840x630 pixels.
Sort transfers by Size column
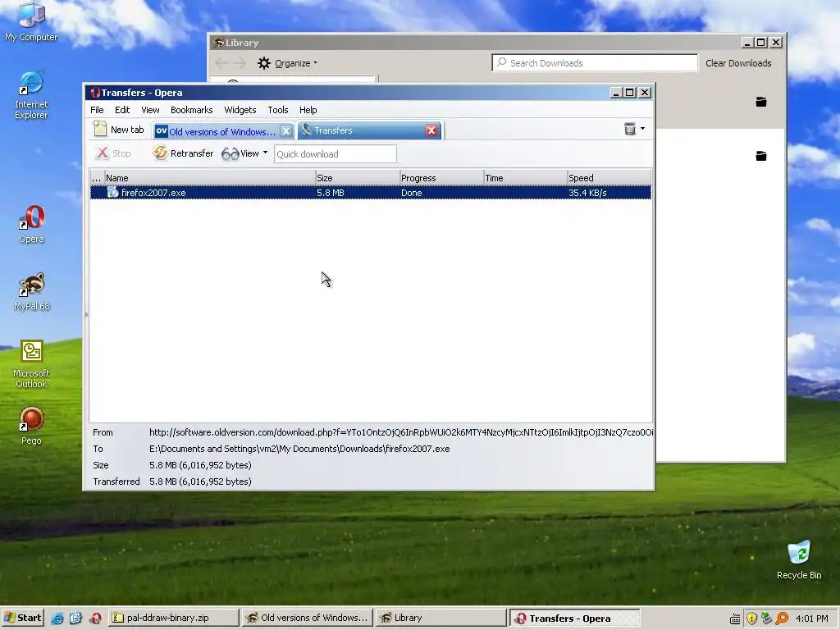tap(358, 178)
